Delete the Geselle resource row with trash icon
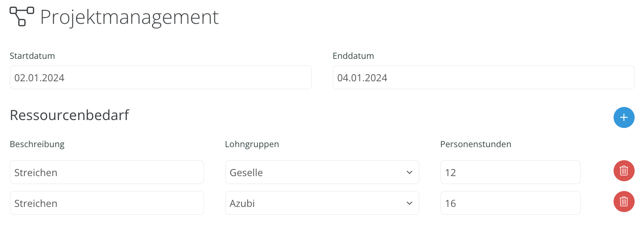Viewport: 644px width, 227px height. [x=624, y=170]
